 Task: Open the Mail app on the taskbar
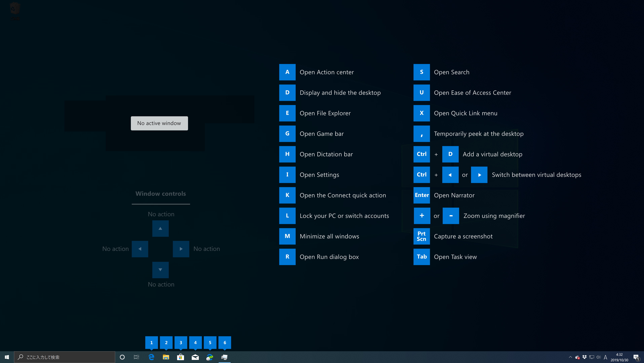point(195,357)
